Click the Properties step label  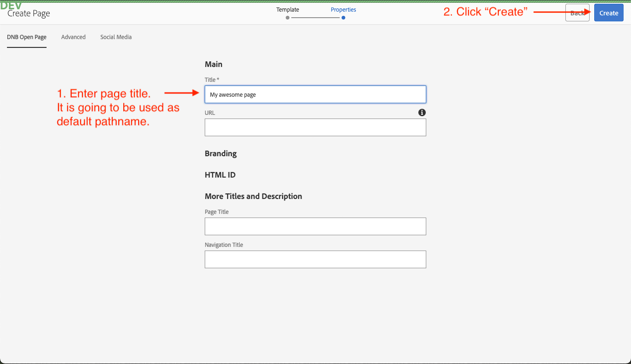tap(343, 9)
